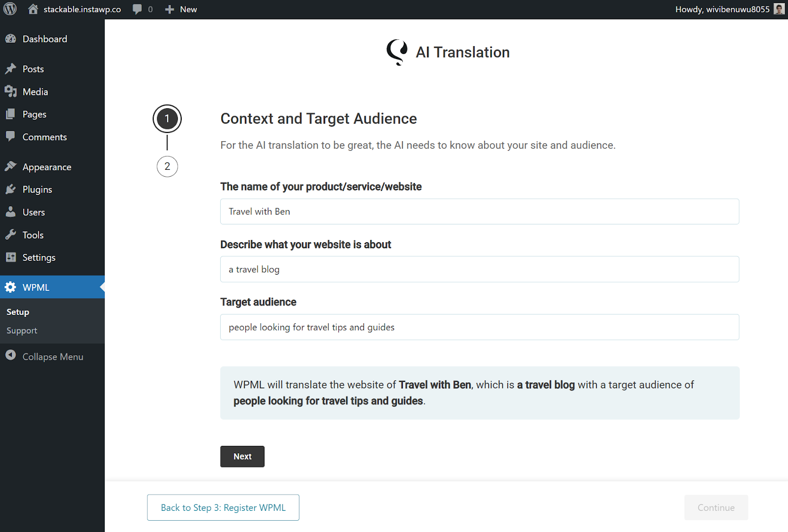
Task: Click the Collapse Menu arrow icon
Action: click(x=11, y=355)
